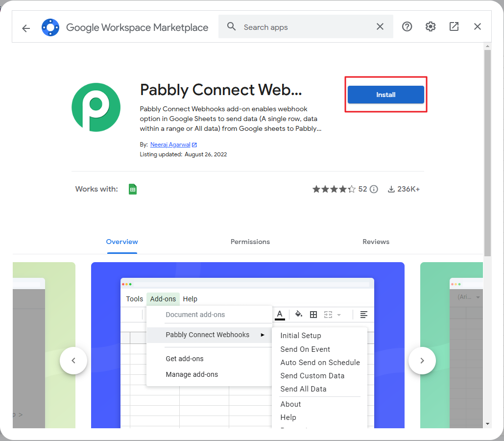Switch to the Permissions tab
Image resolution: width=504 pixels, height=441 pixels.
(x=250, y=242)
